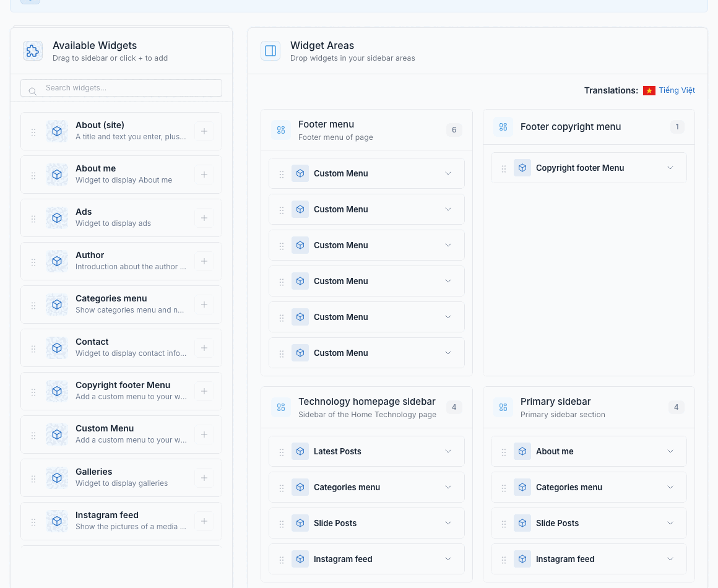Image resolution: width=718 pixels, height=588 pixels.
Task: Select the Galleries widget title text
Action: pyautogui.click(x=94, y=472)
